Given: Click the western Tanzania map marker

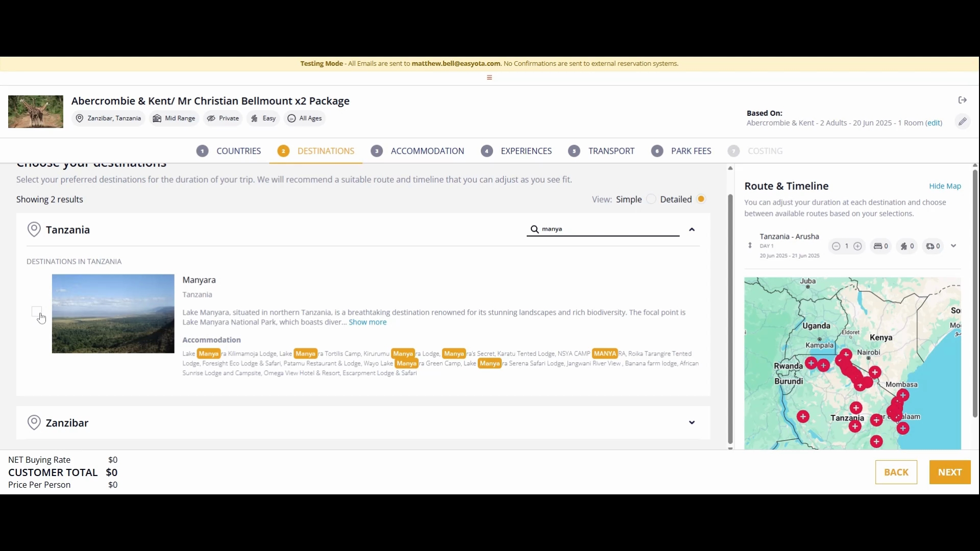Looking at the screenshot, I should coord(803,417).
